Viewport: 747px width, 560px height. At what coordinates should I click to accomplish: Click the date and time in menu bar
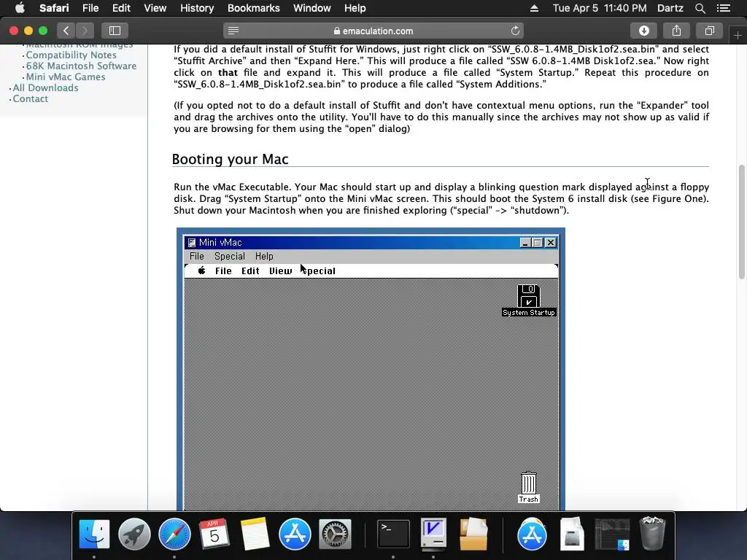pyautogui.click(x=600, y=8)
